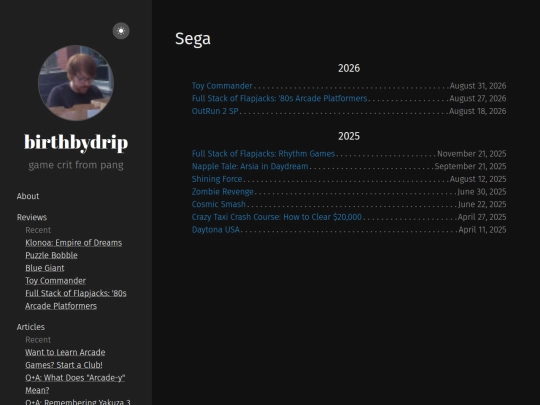Open the About page

pyautogui.click(x=28, y=196)
